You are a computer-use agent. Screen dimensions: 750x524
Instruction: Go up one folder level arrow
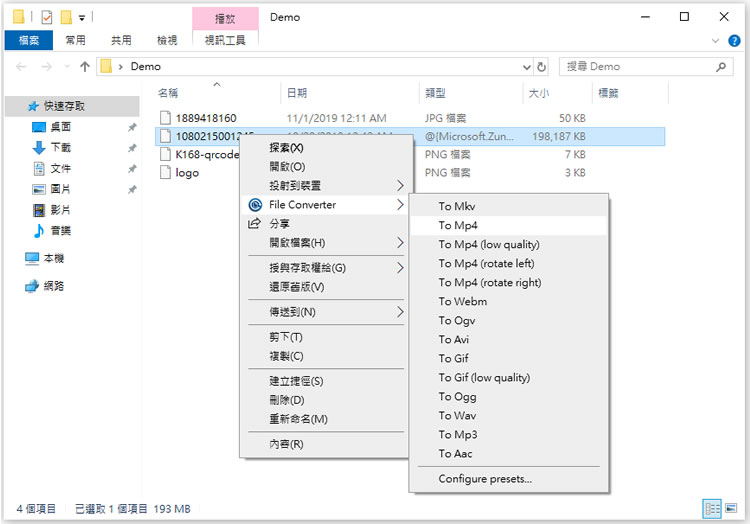pyautogui.click(x=85, y=66)
